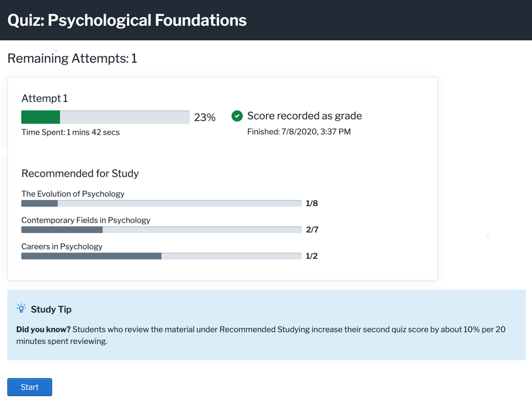Image resolution: width=532 pixels, height=414 pixels.
Task: Click the Study Tip lightbulb icon
Action: click(21, 308)
